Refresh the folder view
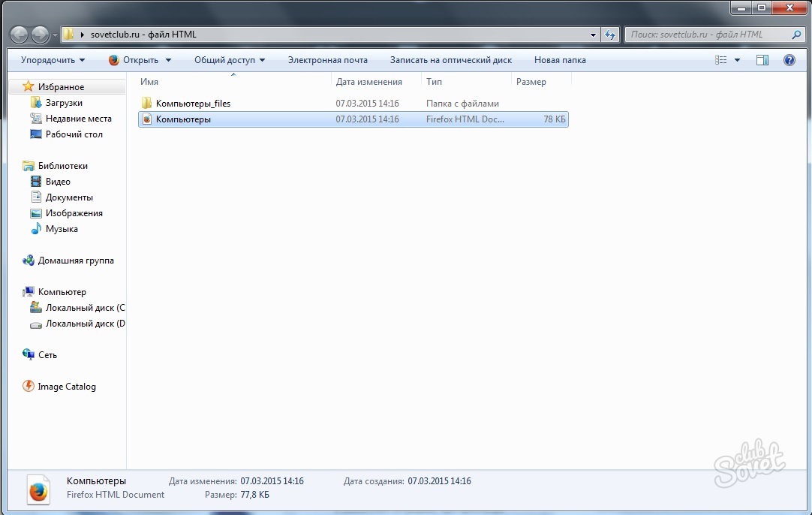Image resolution: width=812 pixels, height=515 pixels. click(611, 35)
